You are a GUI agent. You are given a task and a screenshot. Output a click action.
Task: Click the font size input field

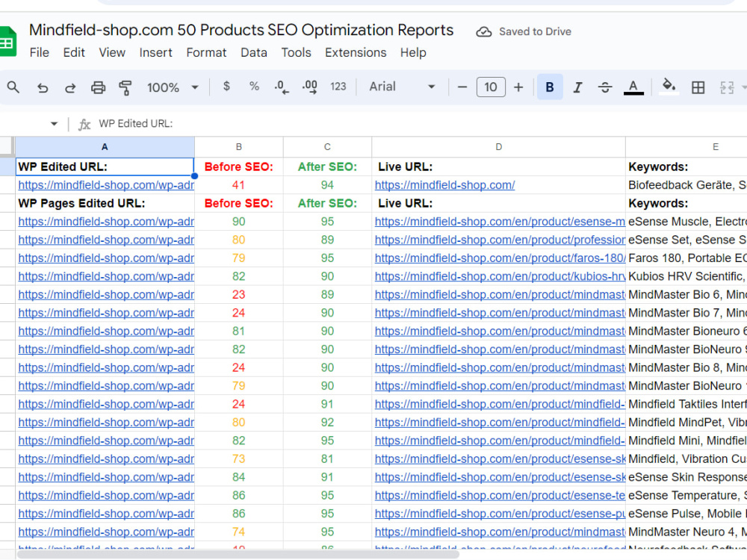pos(491,87)
